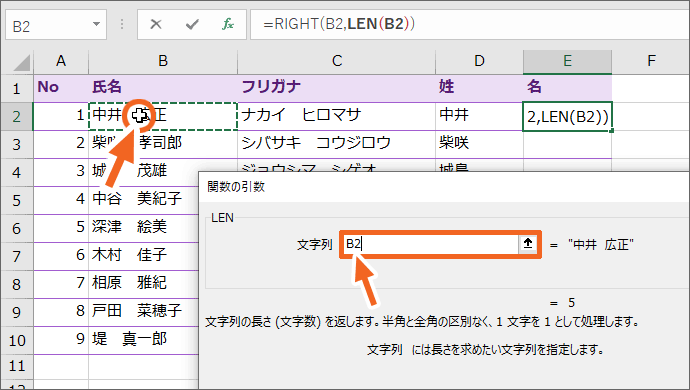
Task: Open the Name Box dropdown arrow
Action: tap(96, 24)
